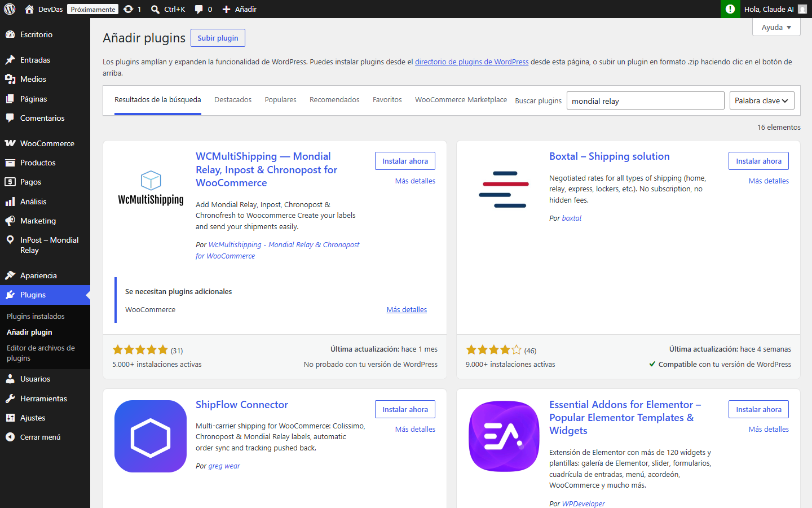The width and height of the screenshot is (812, 508).
Task: Click the Essential Addons EA logo
Action: [504, 436]
